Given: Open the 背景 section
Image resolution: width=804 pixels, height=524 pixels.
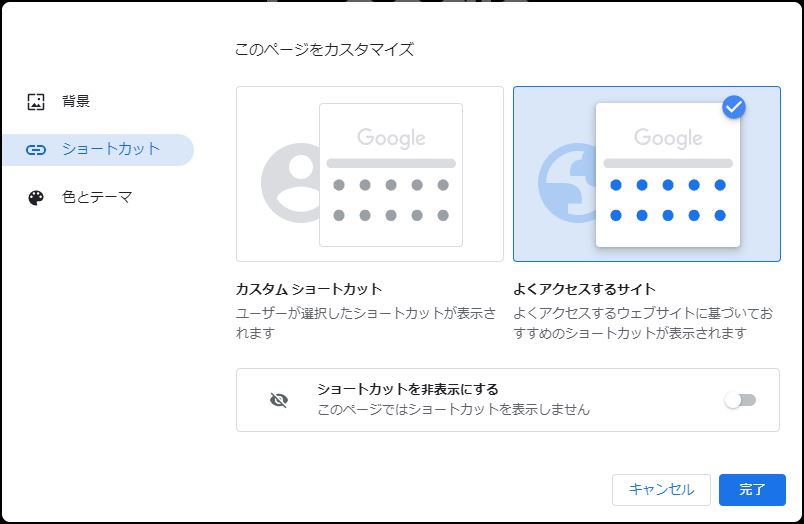Looking at the screenshot, I should tap(75, 102).
